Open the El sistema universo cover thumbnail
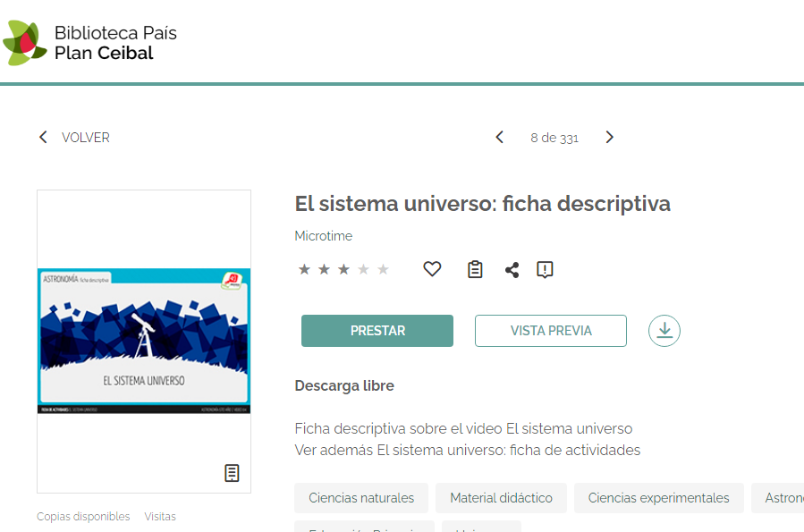Image resolution: width=804 pixels, height=532 pixels. coord(144,341)
